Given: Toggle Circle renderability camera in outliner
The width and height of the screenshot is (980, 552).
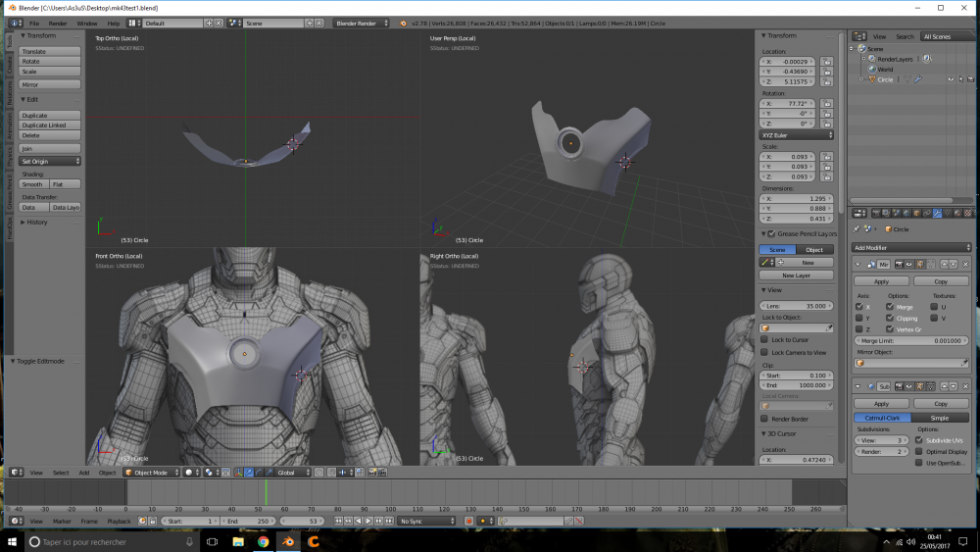Looking at the screenshot, I should pyautogui.click(x=970, y=79).
